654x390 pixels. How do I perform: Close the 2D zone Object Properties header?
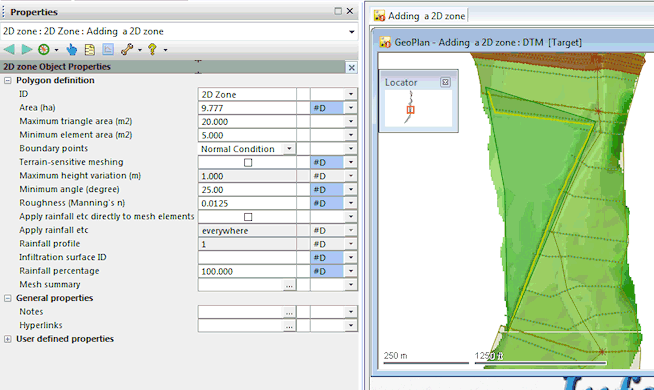pos(352,67)
